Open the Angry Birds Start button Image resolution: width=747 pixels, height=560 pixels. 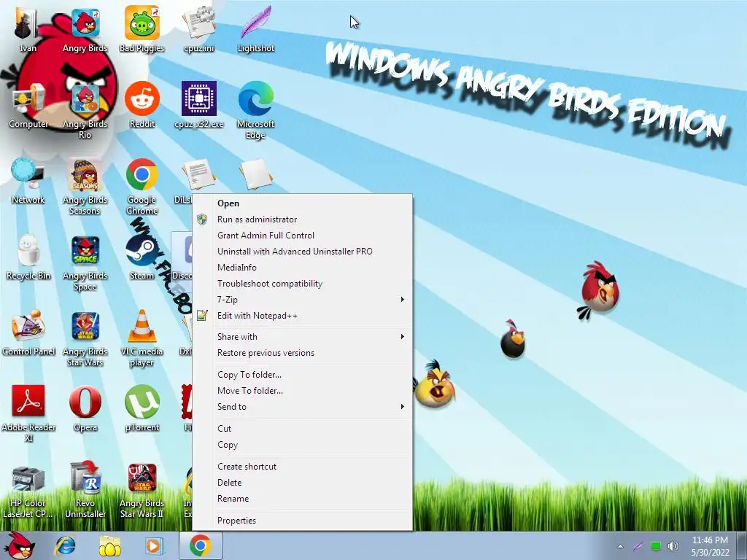(19, 545)
